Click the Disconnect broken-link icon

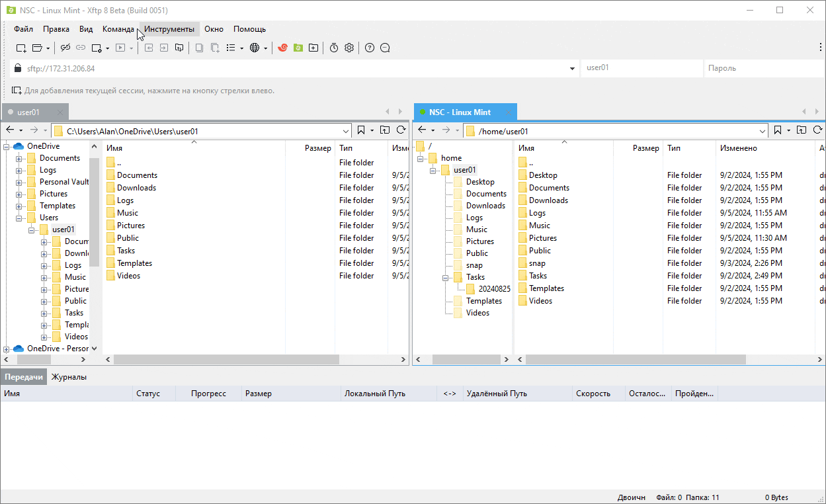(x=65, y=48)
